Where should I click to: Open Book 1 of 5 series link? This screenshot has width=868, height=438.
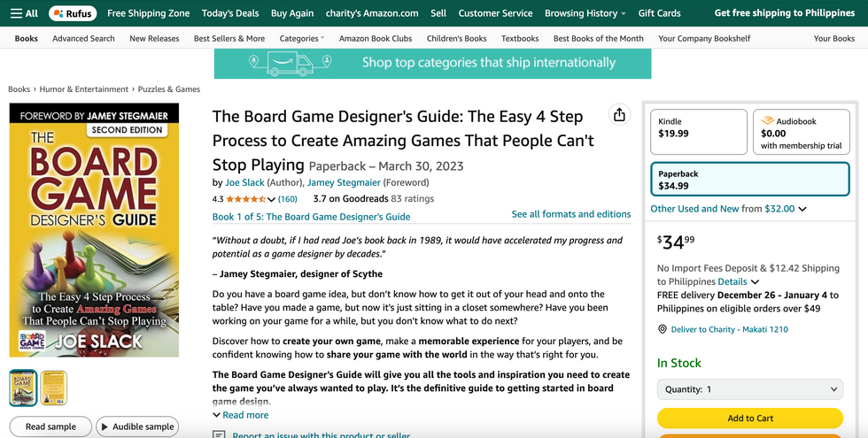(311, 217)
